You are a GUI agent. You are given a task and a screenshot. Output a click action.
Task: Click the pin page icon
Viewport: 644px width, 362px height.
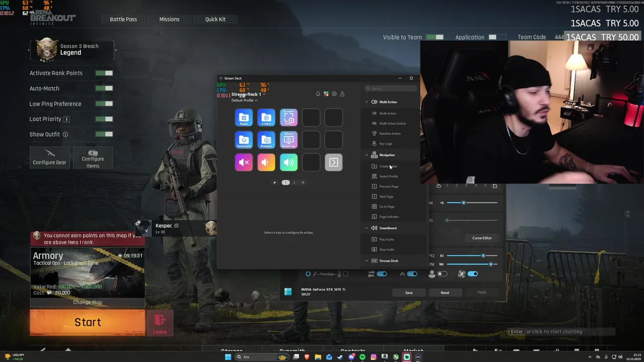pyautogui.click(x=274, y=183)
